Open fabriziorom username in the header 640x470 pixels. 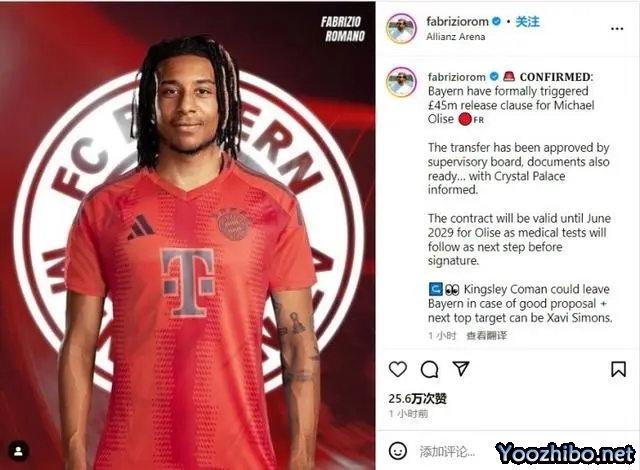point(457,21)
